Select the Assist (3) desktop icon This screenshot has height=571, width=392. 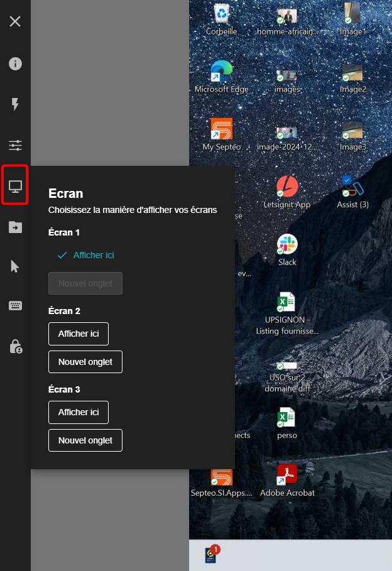352,192
